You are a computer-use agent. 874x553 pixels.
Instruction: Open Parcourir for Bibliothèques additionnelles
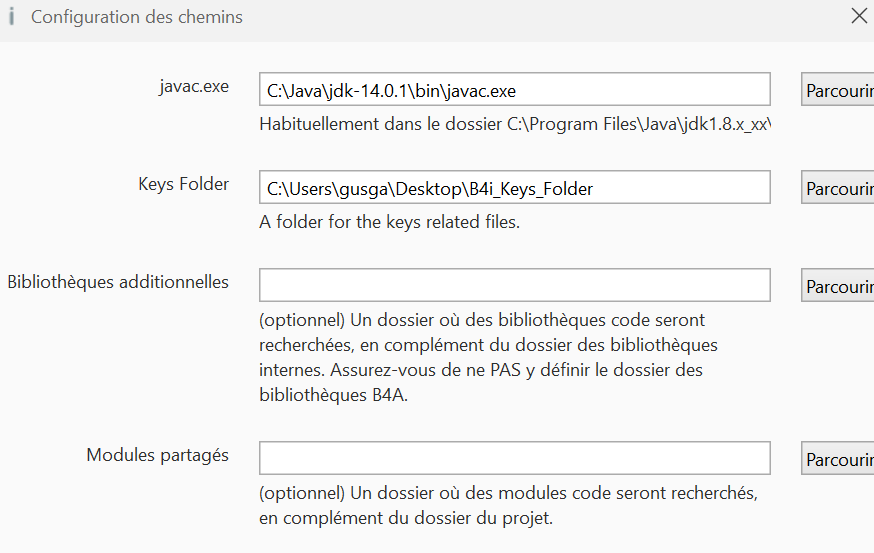tap(838, 285)
